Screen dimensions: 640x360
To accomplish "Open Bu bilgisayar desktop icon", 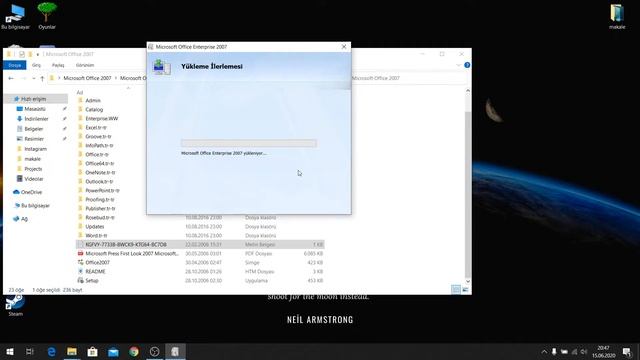I will pyautogui.click(x=15, y=16).
